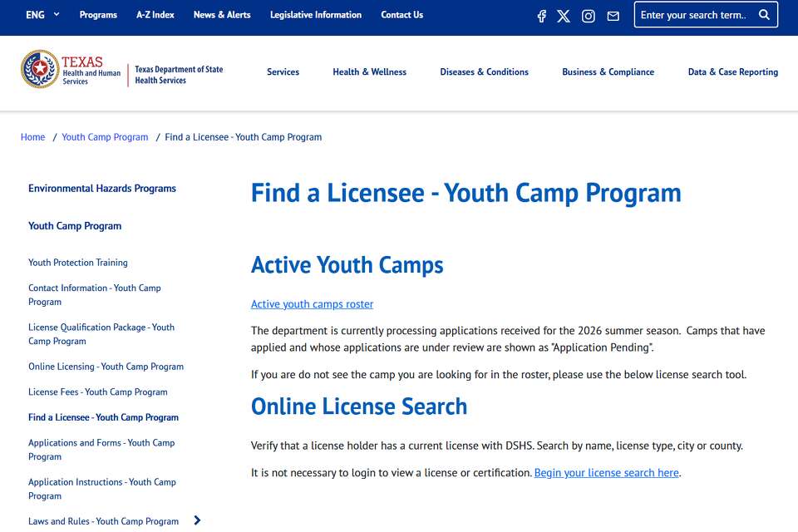The width and height of the screenshot is (798, 532).
Task: Open the ENG language dropdown
Action: click(x=42, y=15)
